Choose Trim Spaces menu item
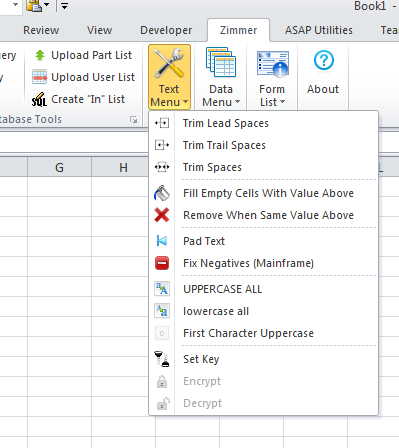Viewport: 399px width, 448px height. point(263,167)
